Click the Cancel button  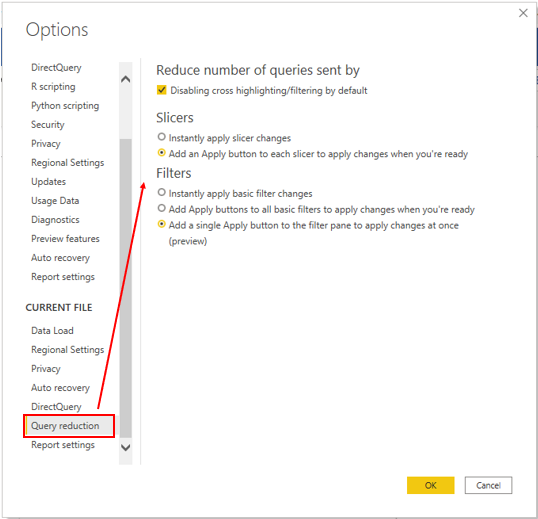click(x=488, y=485)
